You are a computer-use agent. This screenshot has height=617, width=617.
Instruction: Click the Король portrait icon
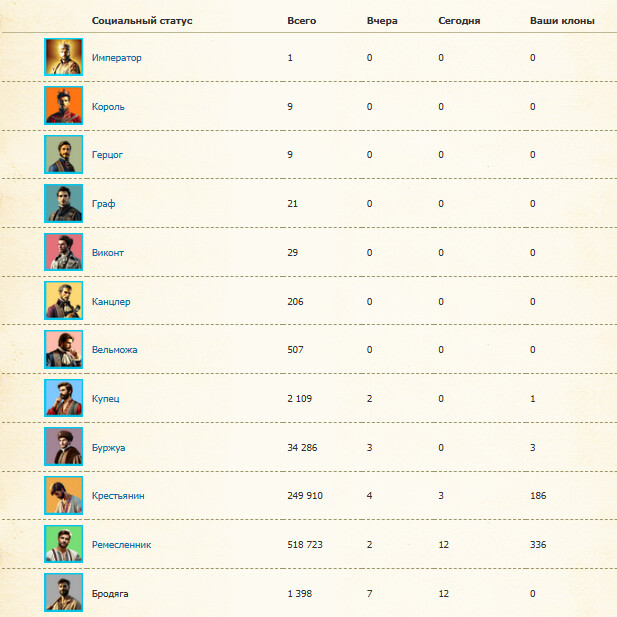point(63,106)
